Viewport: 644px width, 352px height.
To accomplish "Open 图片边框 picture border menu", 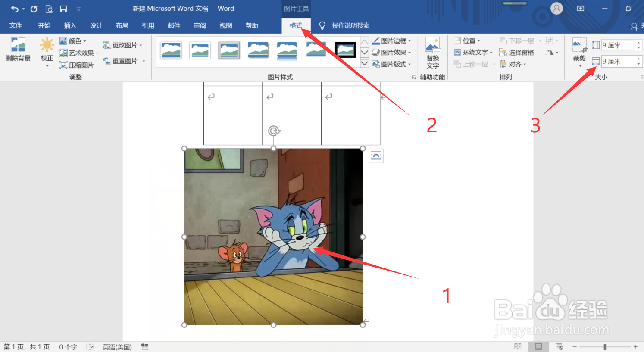I will (391, 40).
